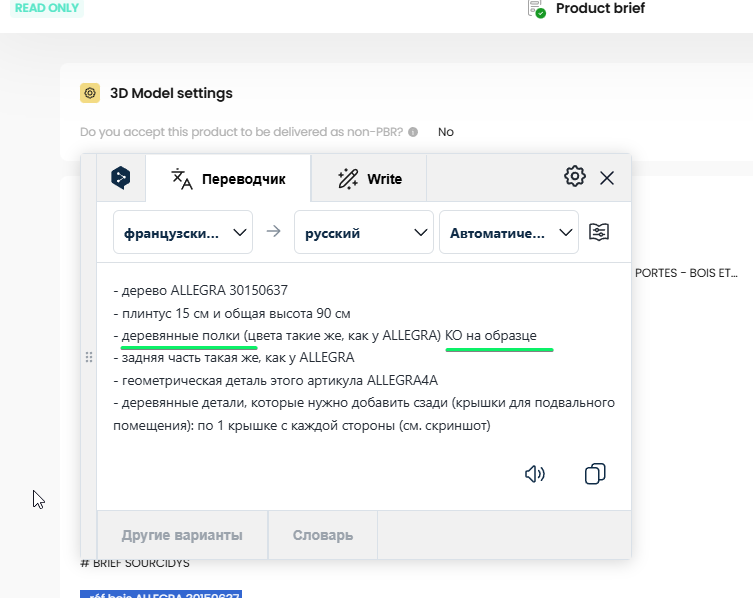Click the line задняя часть такая же
The height and width of the screenshot is (598, 753).
[x=234, y=357]
